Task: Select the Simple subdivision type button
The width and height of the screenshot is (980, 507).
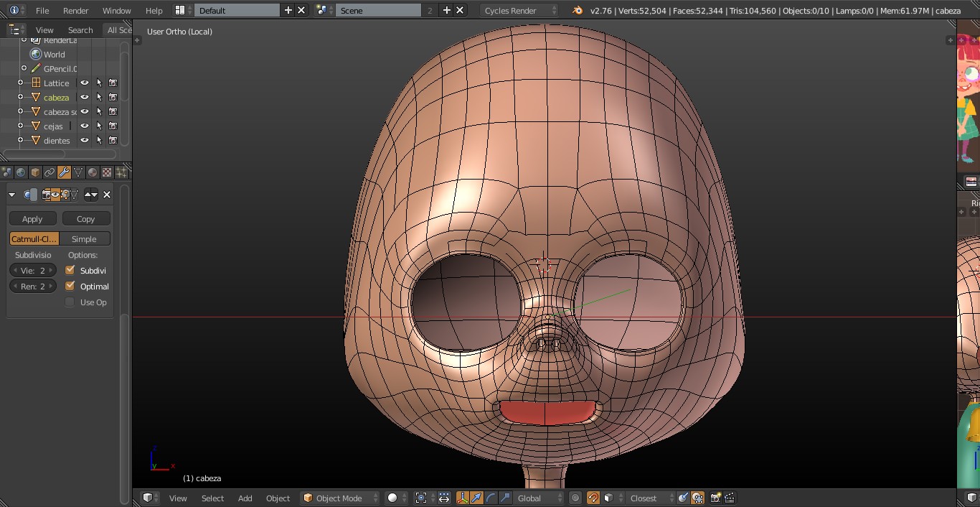Action: click(x=84, y=239)
